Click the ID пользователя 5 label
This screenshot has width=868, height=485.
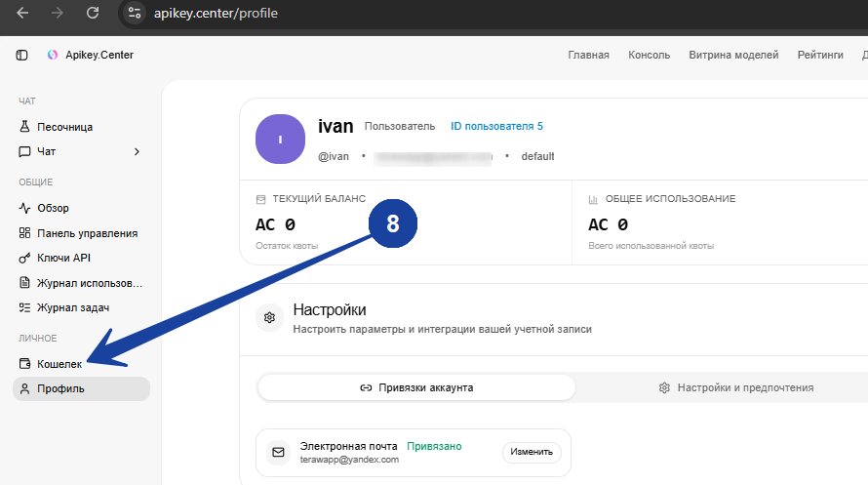[x=496, y=126]
